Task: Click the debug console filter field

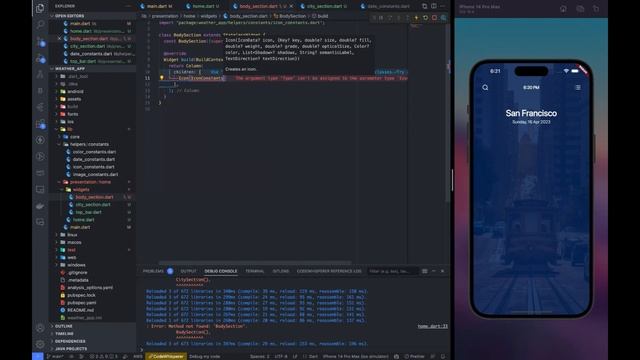Action: tap(393, 271)
